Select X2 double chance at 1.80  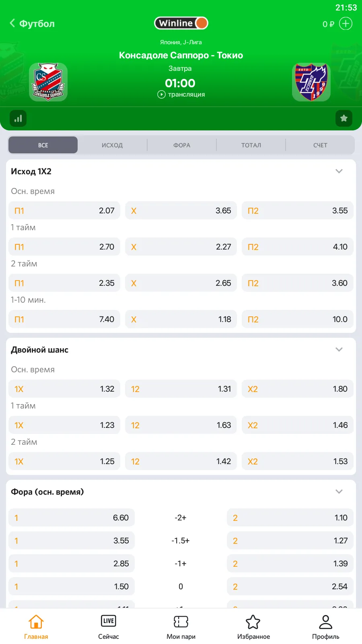tap(297, 389)
